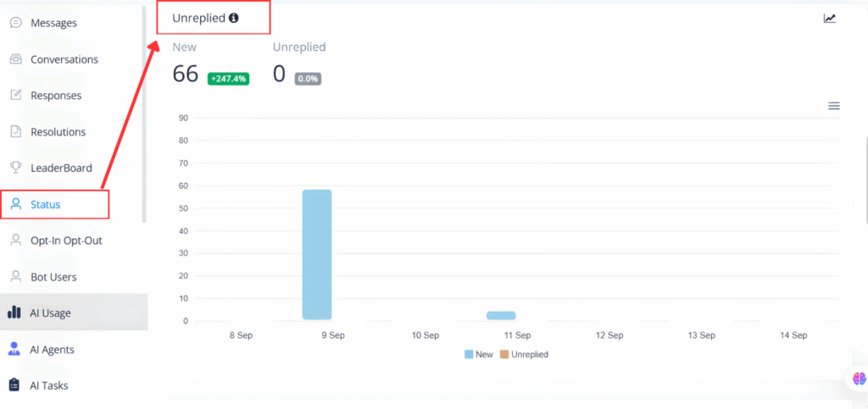Click the Messages speech bubble icon

pos(15,23)
